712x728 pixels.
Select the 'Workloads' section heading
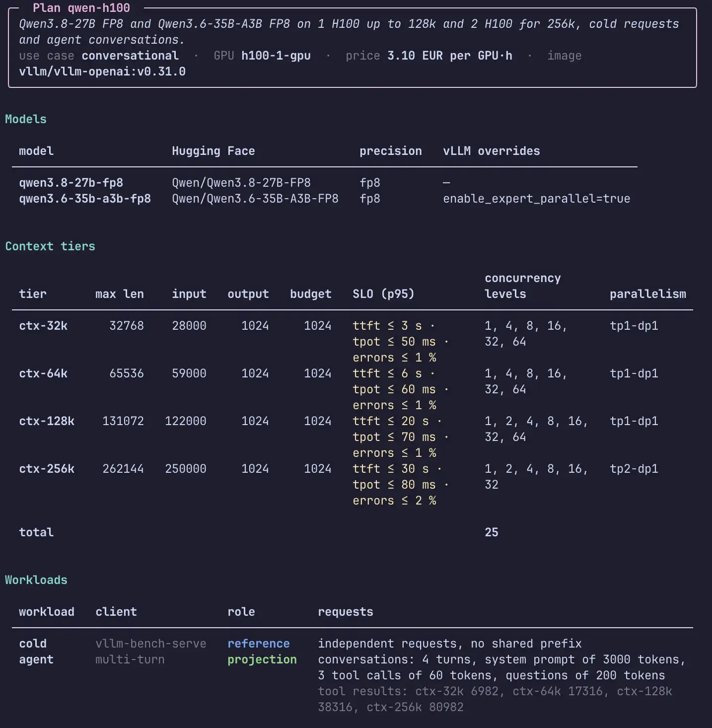pos(36,580)
